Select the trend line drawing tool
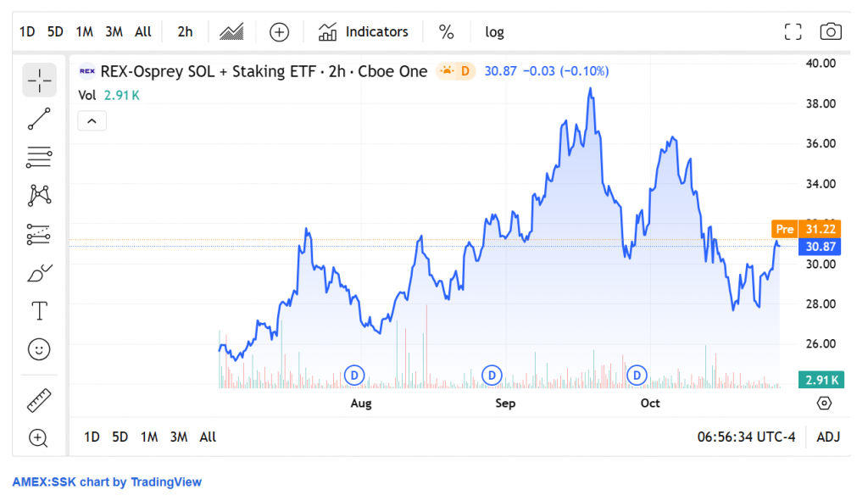Screen dimensions: 868x501 39,119
